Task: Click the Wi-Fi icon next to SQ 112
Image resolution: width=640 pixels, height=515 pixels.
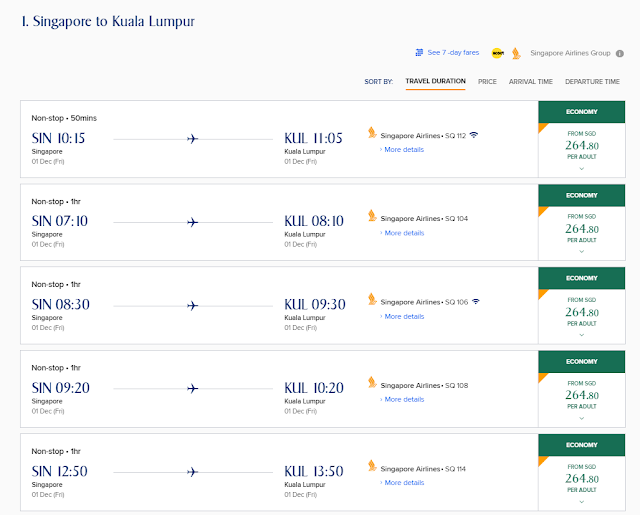Action: pos(473,135)
